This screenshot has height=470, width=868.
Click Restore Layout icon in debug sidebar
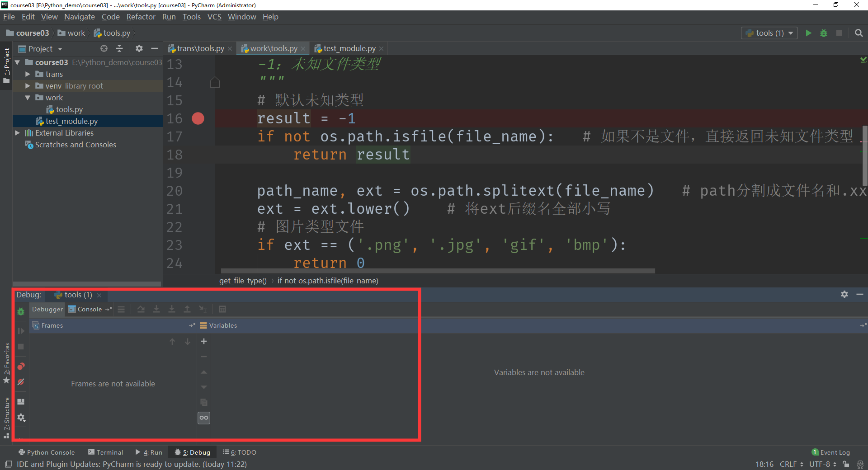[x=21, y=402]
